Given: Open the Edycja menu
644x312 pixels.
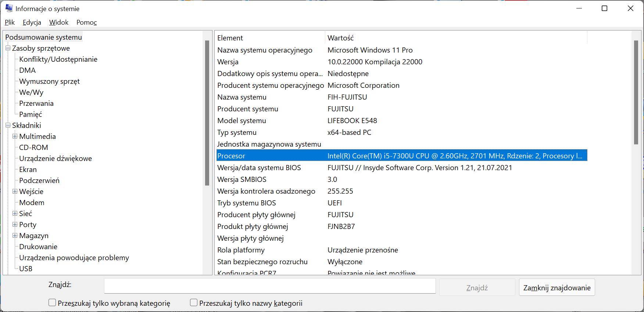Looking at the screenshot, I should coord(32,22).
